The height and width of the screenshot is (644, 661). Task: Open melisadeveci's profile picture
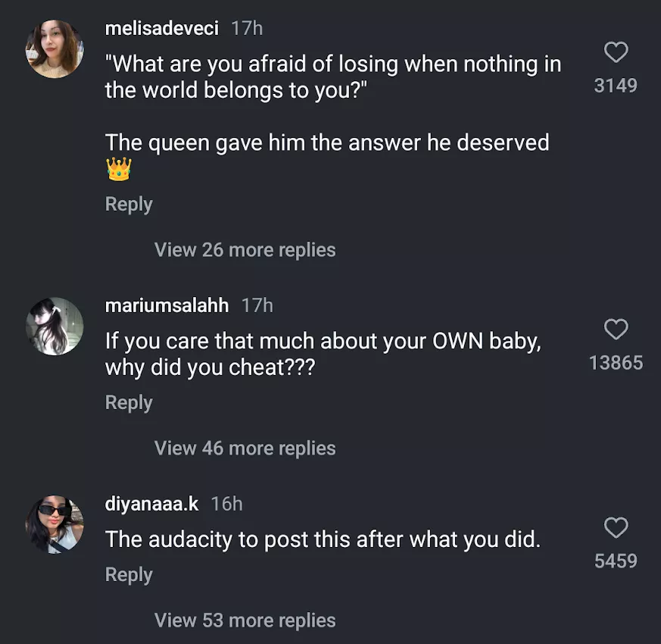pos(55,49)
